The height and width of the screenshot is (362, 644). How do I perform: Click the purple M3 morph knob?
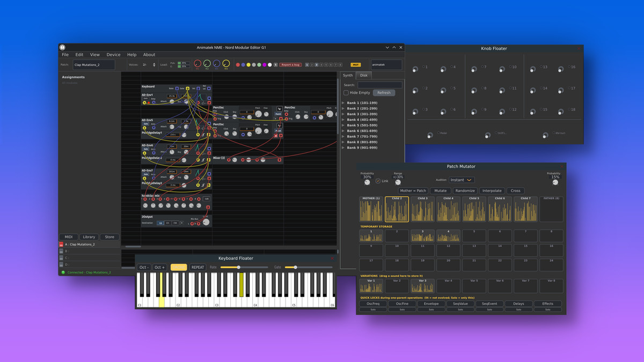(x=216, y=63)
